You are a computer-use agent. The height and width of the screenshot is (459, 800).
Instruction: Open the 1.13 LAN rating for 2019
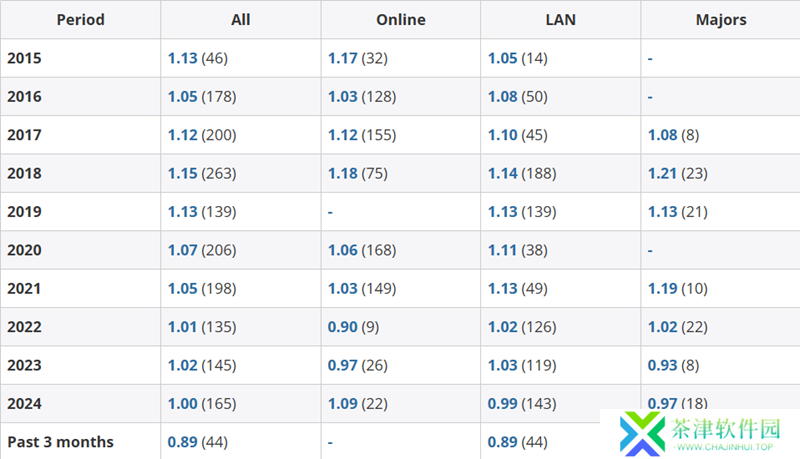click(502, 212)
